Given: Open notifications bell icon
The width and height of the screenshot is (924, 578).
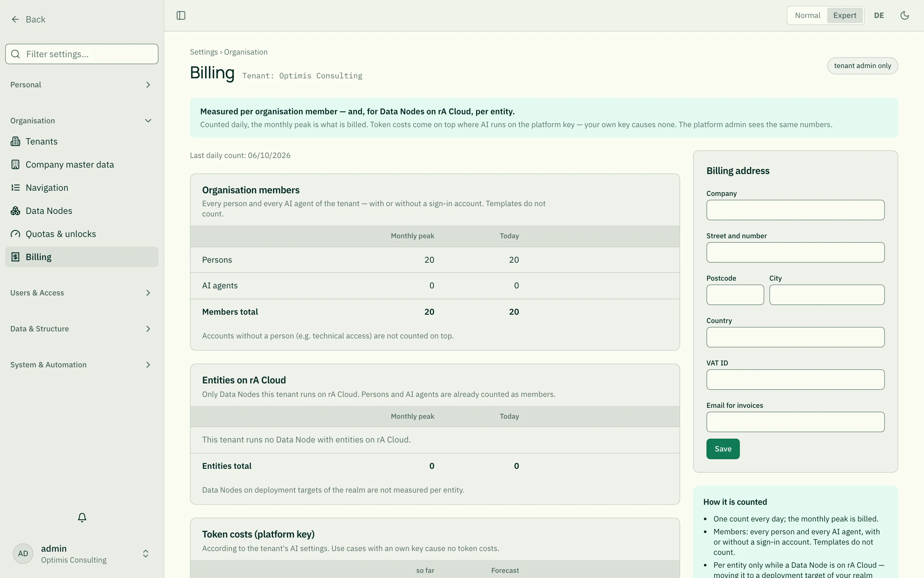Looking at the screenshot, I should (82, 518).
